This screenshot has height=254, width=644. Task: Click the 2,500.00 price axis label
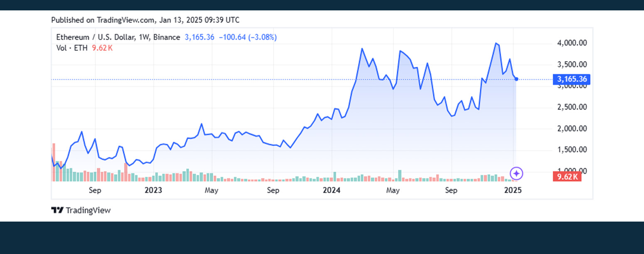pos(571,107)
